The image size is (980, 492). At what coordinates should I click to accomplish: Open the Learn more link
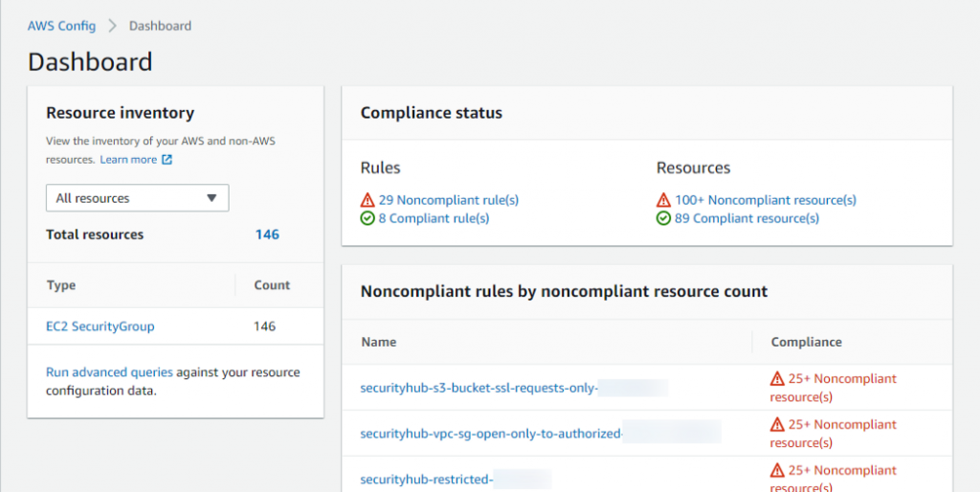pyautogui.click(x=128, y=160)
